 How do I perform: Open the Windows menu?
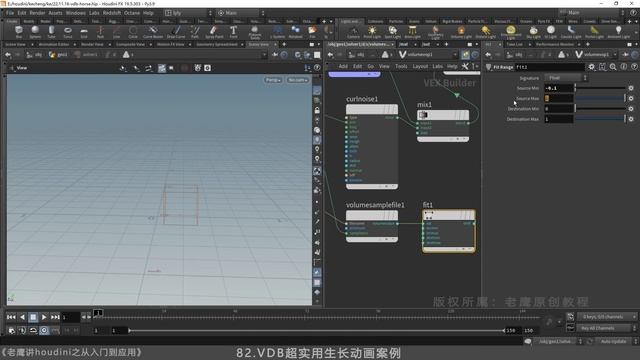point(76,13)
